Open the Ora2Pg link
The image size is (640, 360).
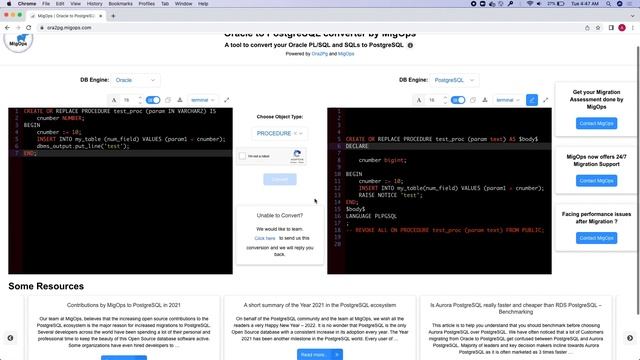pos(320,54)
